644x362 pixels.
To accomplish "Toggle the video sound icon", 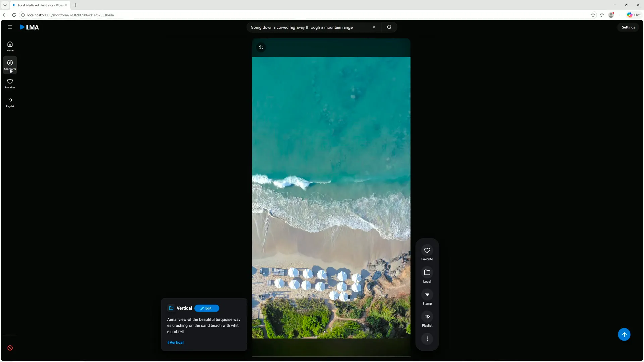I will (x=261, y=47).
